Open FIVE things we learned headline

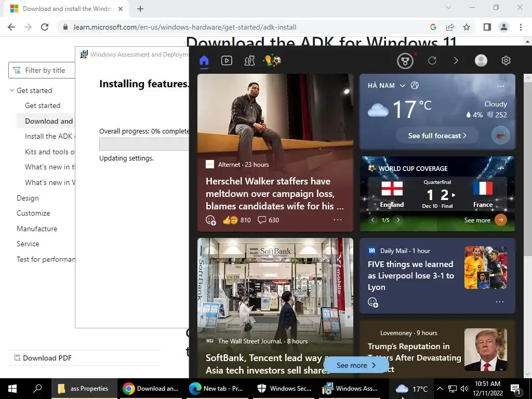(411, 275)
